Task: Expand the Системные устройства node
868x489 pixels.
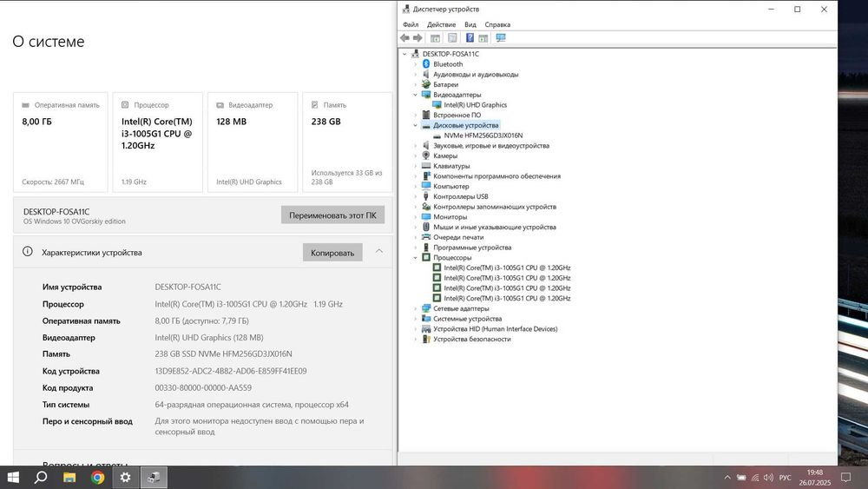Action: 415,319
